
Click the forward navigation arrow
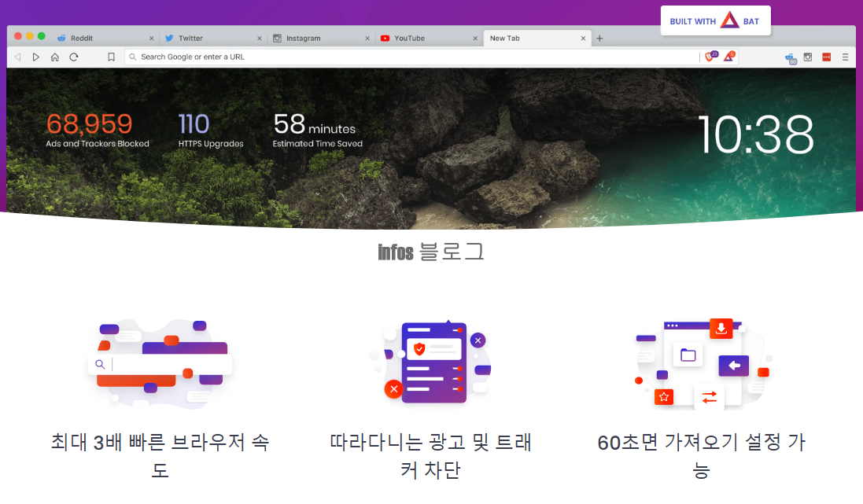click(35, 57)
